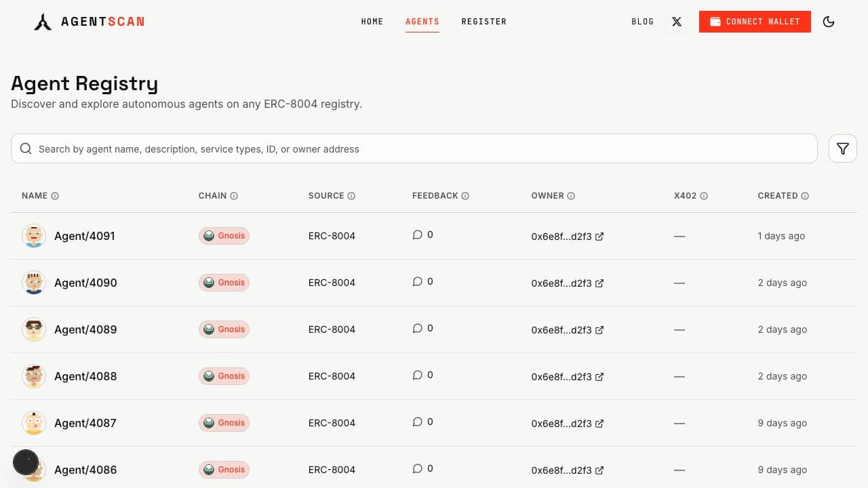Click feedback comment icon for Agent/4087
The height and width of the screenshot is (488, 868).
pyautogui.click(x=417, y=422)
